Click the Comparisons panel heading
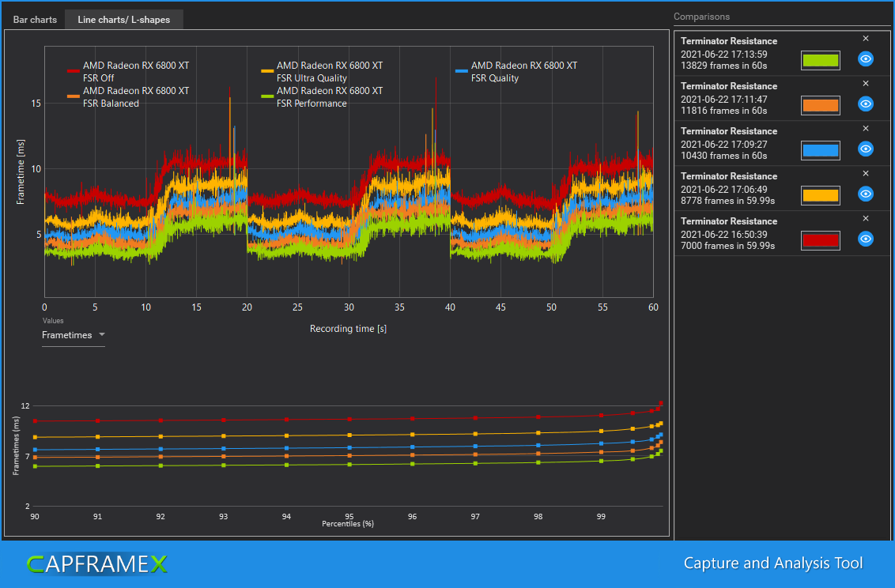 [701, 17]
